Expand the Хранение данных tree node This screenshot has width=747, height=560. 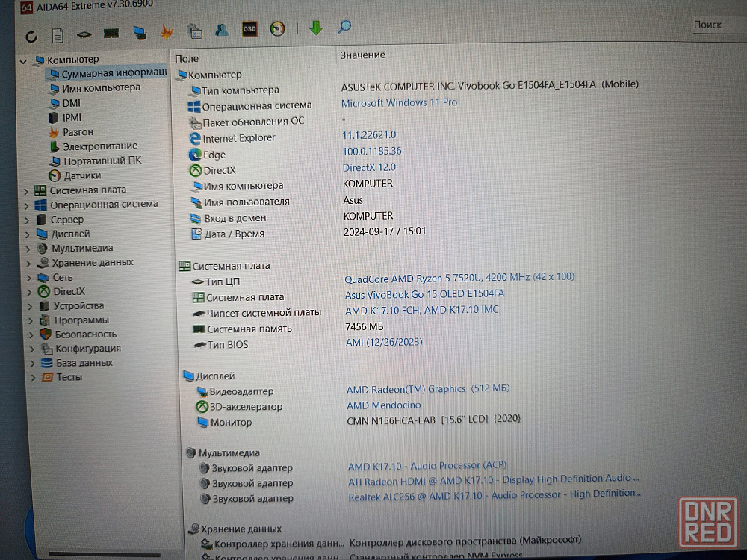28,264
